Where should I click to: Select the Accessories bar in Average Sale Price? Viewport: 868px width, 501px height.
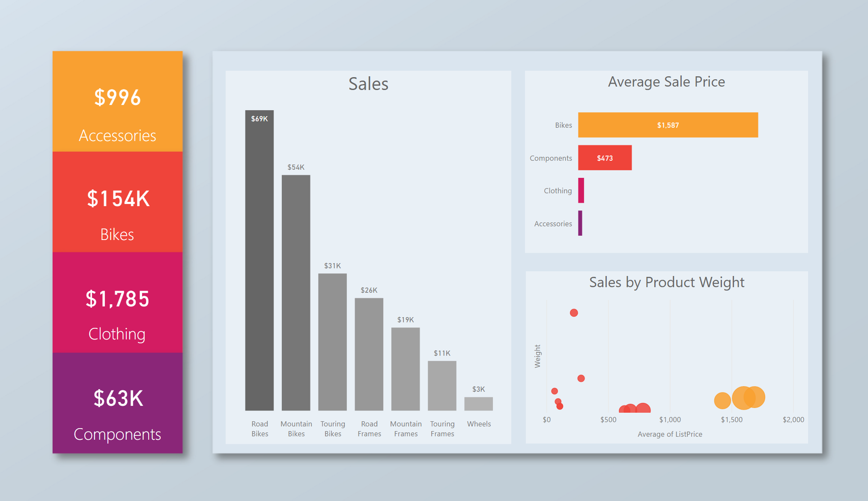581,223
